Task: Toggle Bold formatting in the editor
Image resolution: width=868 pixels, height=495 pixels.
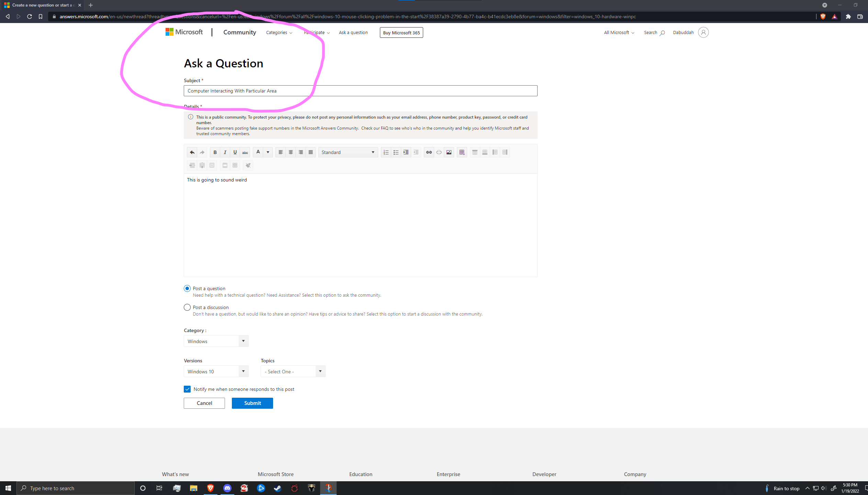Action: tap(215, 152)
